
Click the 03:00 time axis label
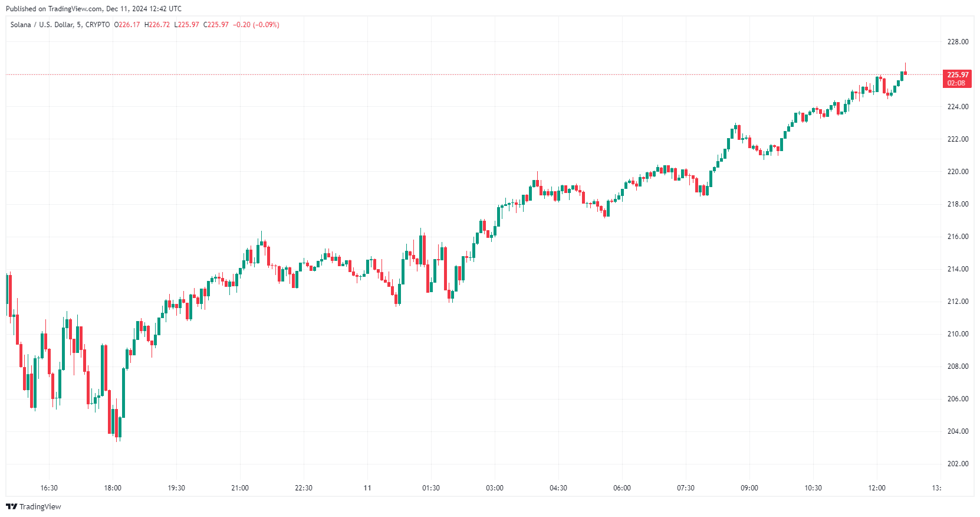pyautogui.click(x=495, y=488)
